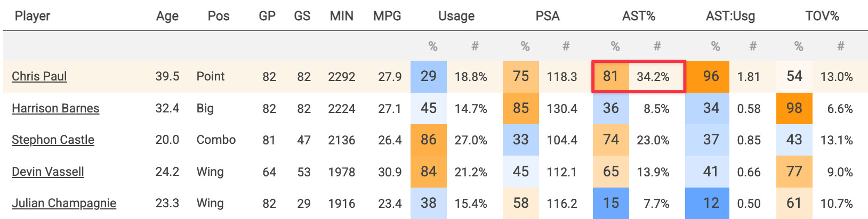Viewport: 868px width, 219px height.
Task: Click Stephon Castle's 86 Usage percentile cell
Action: (x=429, y=140)
